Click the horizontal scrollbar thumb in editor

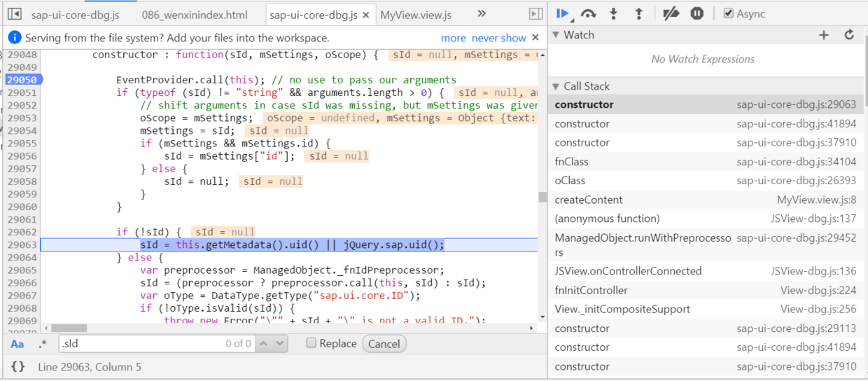tap(69, 328)
